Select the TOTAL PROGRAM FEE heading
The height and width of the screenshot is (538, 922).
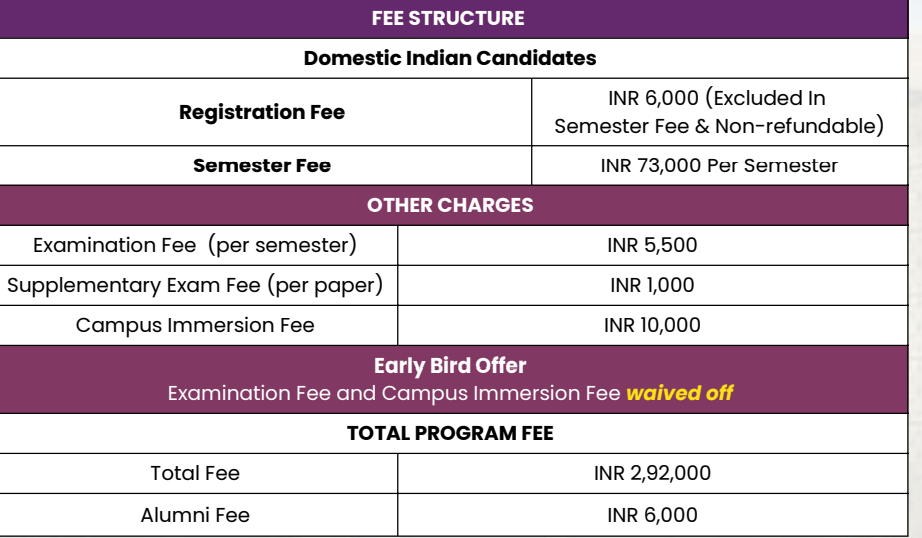click(450, 434)
